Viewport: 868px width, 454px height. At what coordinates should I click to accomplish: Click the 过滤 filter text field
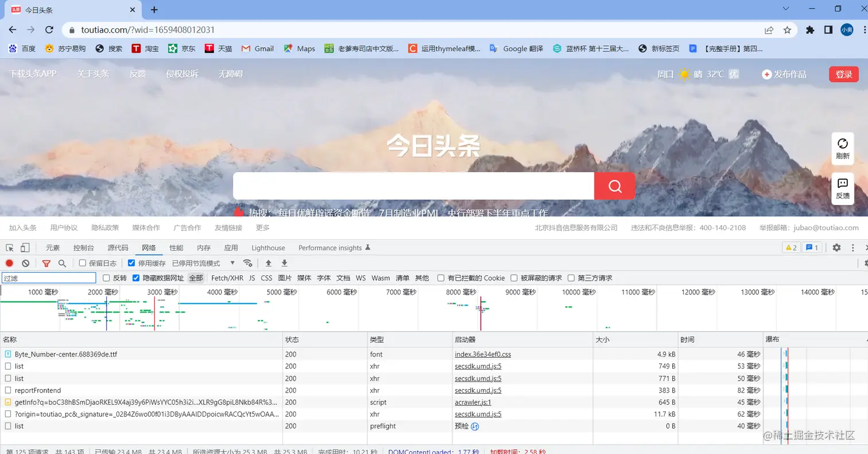pos(49,278)
